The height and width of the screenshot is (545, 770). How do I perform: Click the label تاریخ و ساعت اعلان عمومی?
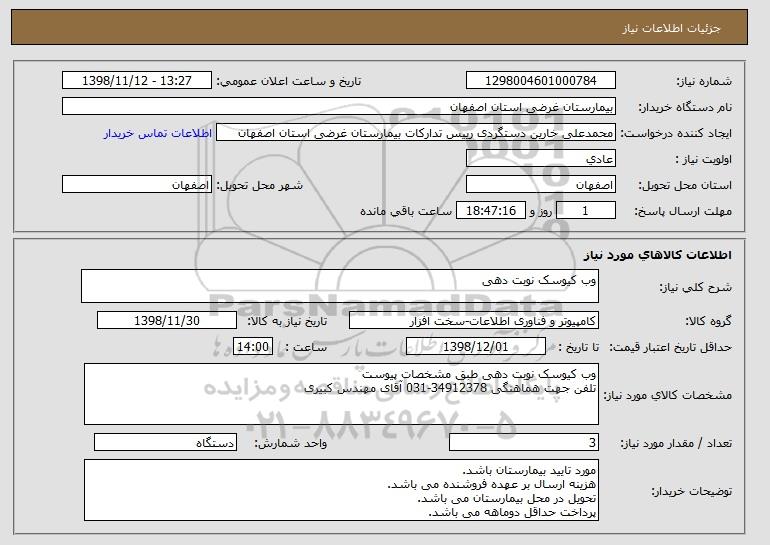(x=289, y=81)
